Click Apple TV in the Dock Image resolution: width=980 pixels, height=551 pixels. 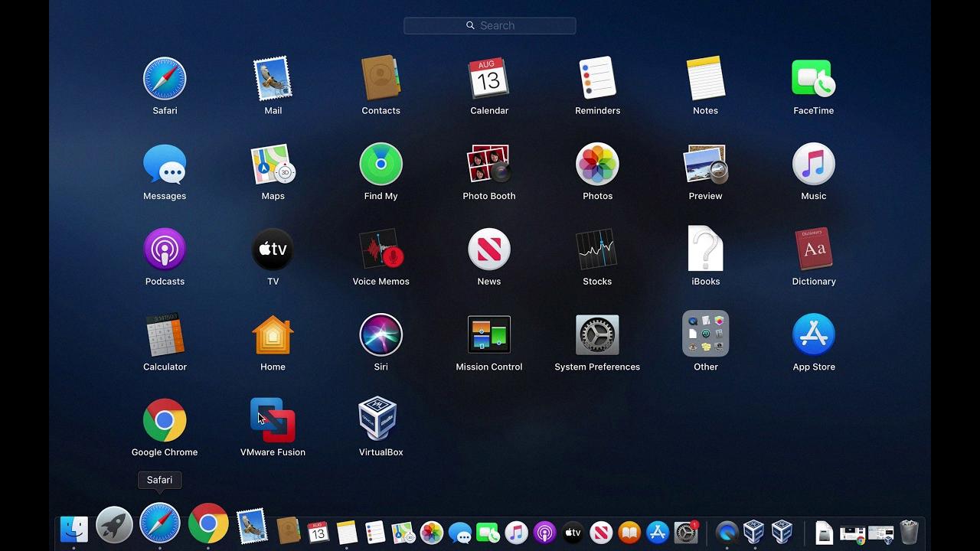(573, 532)
